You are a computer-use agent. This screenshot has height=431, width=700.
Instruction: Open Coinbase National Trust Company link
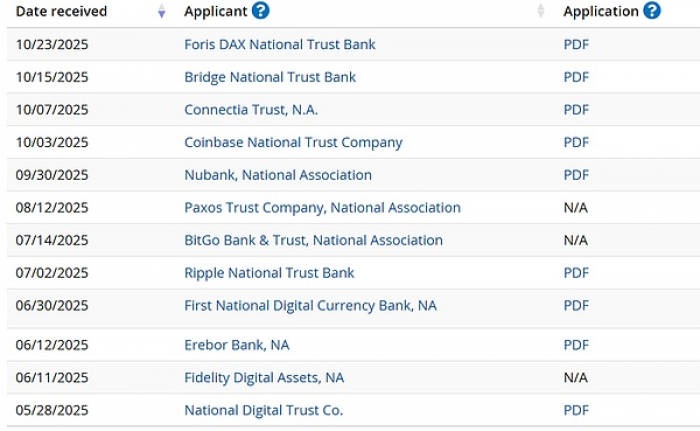point(293,142)
